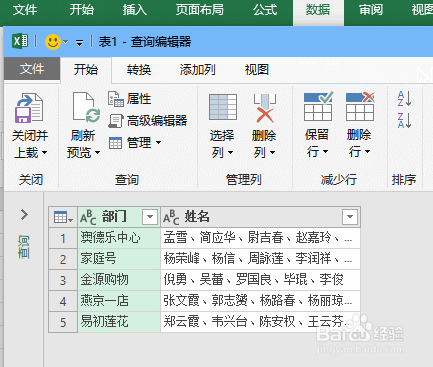This screenshot has width=433, height=367.
Task: Click the smiley feedback icon
Action: [53, 42]
